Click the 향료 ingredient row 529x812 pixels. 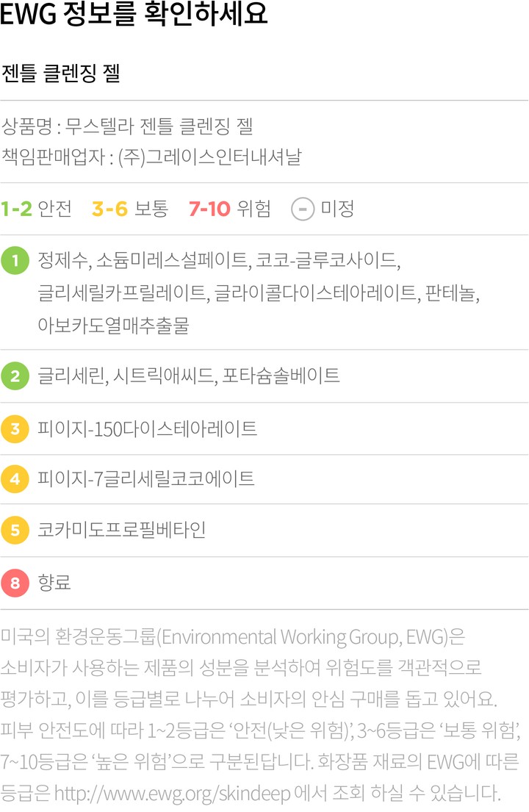54,583
